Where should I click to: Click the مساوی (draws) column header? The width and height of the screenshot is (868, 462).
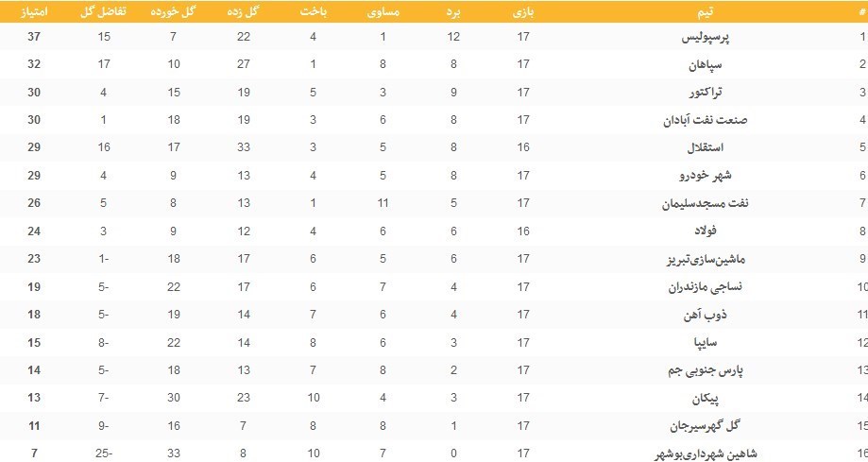pos(383,12)
